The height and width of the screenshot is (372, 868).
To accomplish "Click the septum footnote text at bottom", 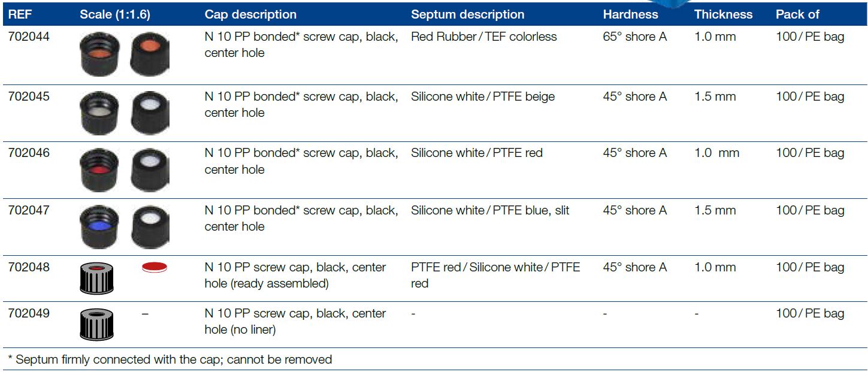I will (170, 359).
